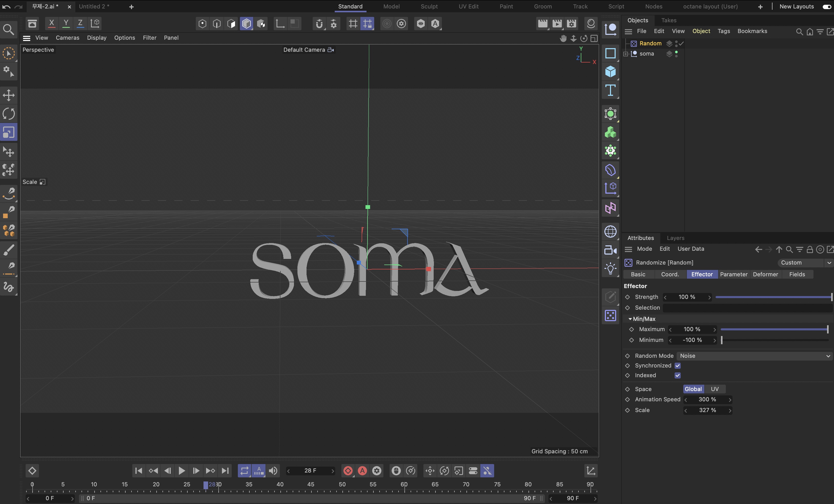
Task: Open Edit Render Settings icon
Action: coord(572,23)
